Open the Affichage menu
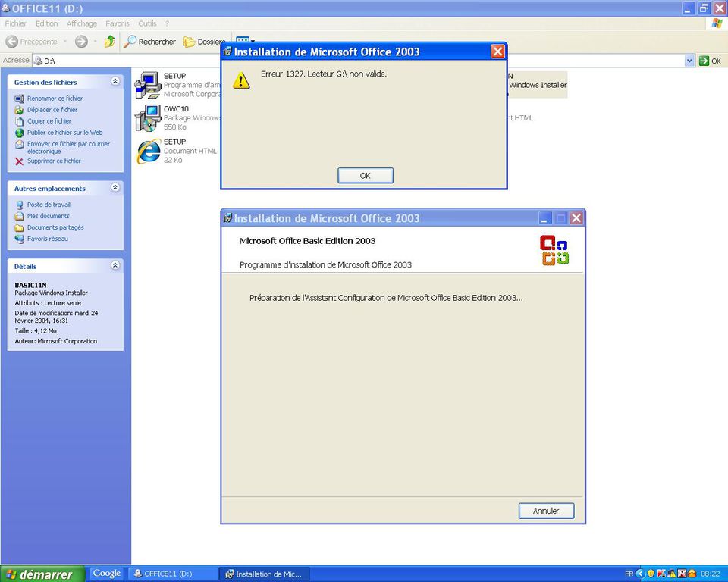Image resolution: width=728 pixels, height=582 pixels. [x=81, y=23]
